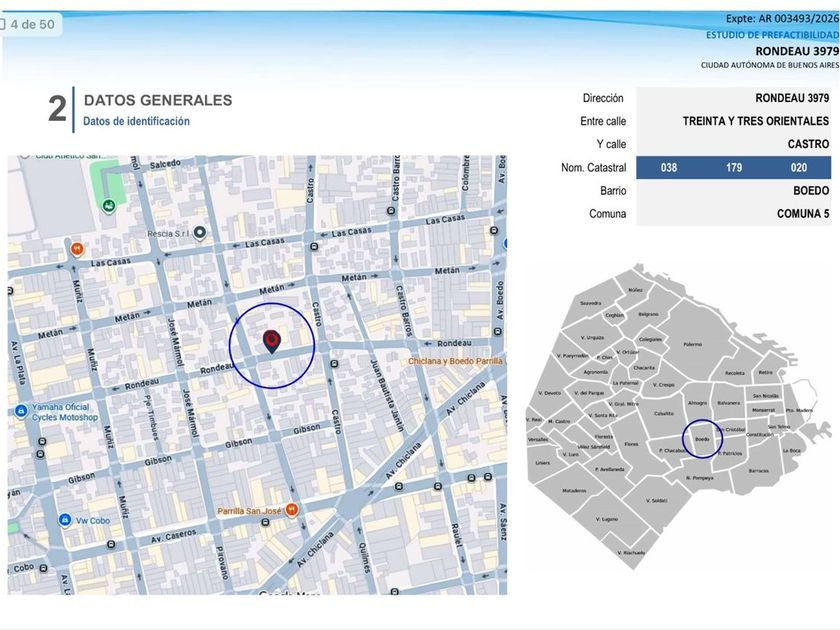840x630 pixels.
Task: Click the Parrilla San José restaurant icon
Action: pyautogui.click(x=292, y=509)
